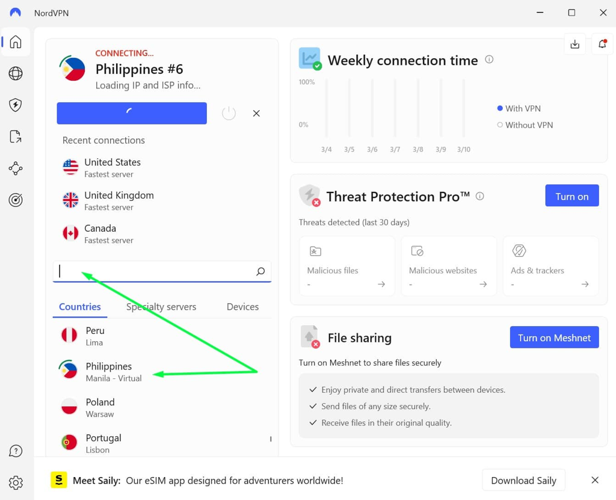Viewport: 616px width, 500px height.
Task: Expand the Ads & trackers arrow
Action: (585, 285)
